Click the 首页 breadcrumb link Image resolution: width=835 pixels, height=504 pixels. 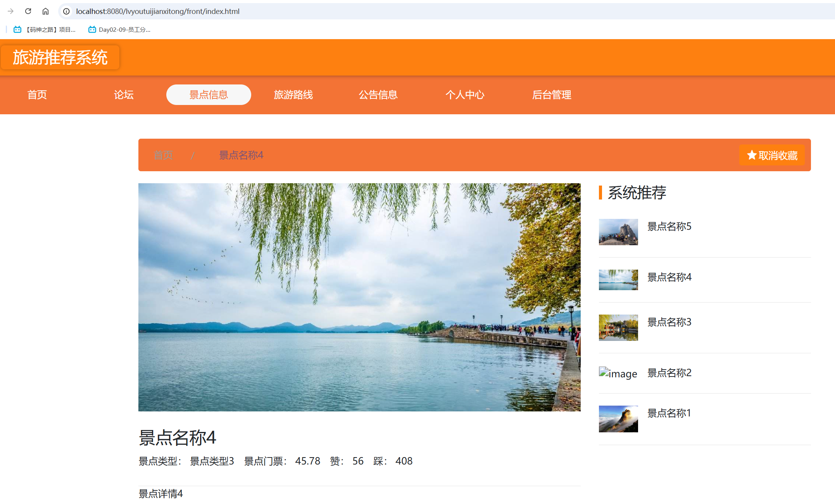click(163, 155)
